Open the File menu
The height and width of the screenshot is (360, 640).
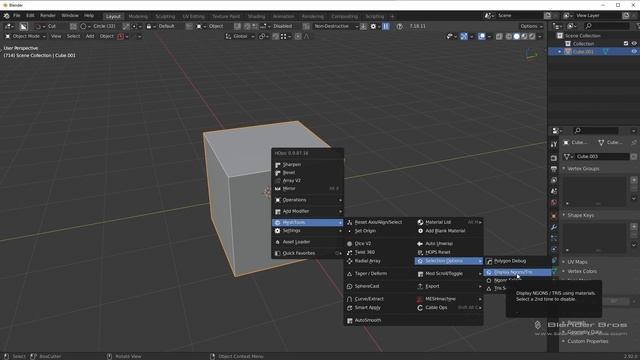(17, 16)
